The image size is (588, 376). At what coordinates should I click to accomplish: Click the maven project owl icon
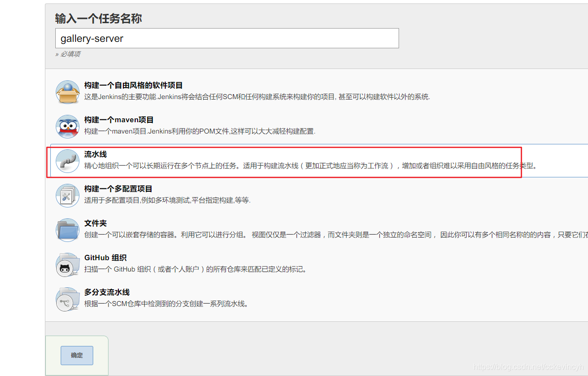pyautogui.click(x=68, y=126)
